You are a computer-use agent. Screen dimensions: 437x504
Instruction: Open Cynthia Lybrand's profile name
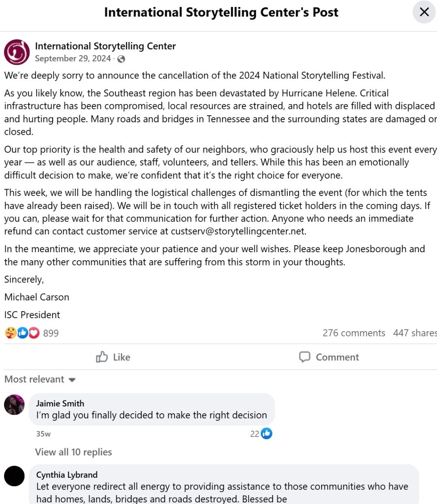click(x=67, y=474)
